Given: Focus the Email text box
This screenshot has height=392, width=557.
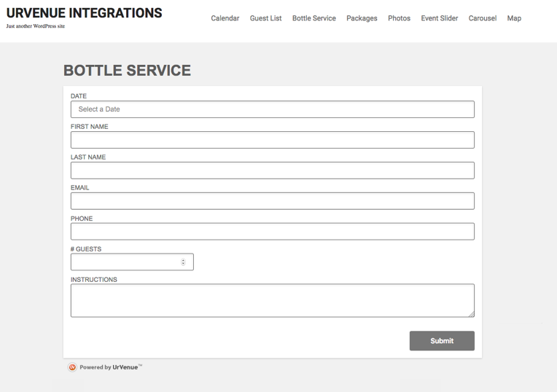Looking at the screenshot, I should coord(272,201).
